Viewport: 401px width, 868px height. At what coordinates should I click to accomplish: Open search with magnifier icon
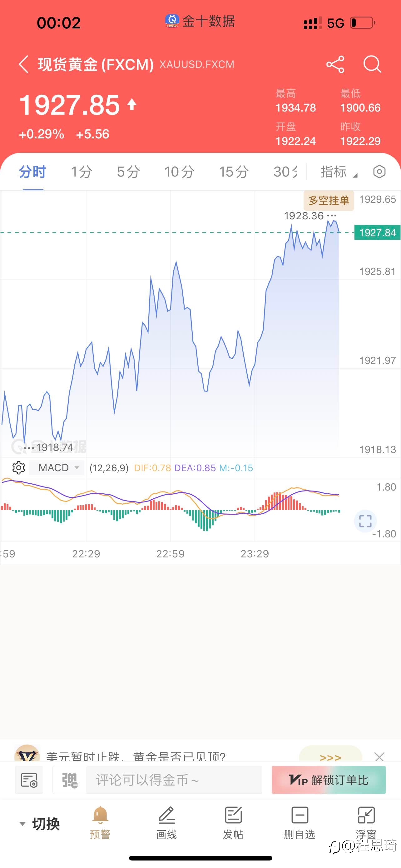click(x=372, y=64)
